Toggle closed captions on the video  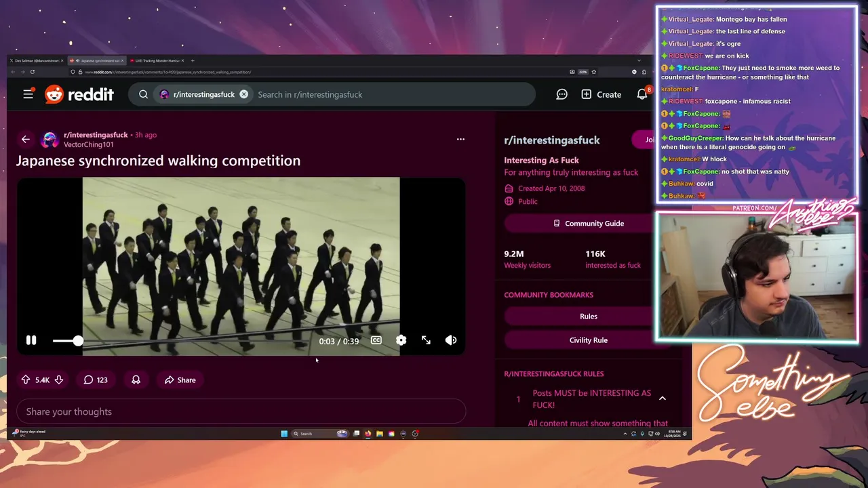(x=376, y=340)
